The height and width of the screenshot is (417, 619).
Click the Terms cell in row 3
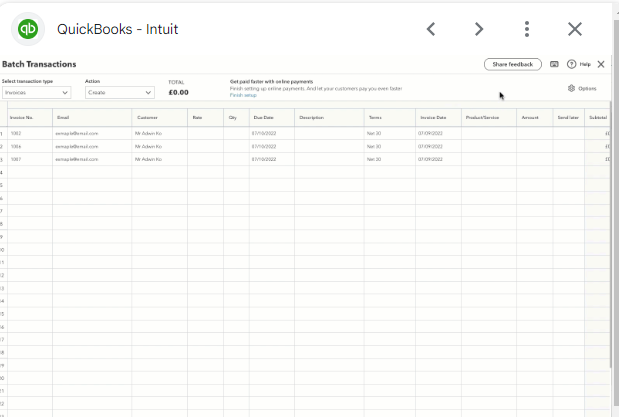[389, 159]
